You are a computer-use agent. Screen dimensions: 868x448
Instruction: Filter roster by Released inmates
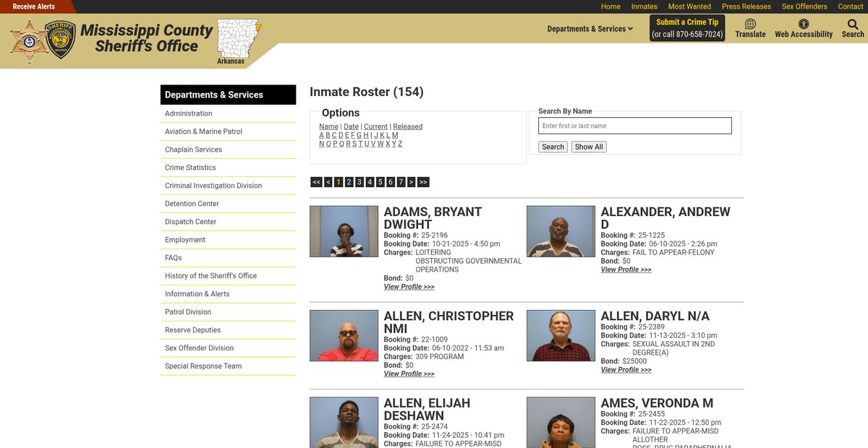click(407, 126)
